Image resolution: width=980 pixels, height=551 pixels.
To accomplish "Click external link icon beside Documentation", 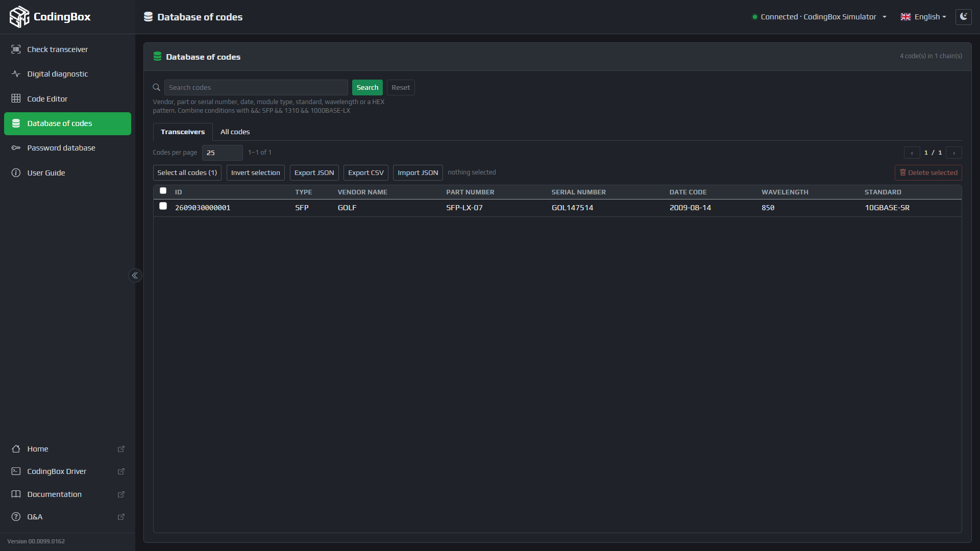I will (121, 494).
